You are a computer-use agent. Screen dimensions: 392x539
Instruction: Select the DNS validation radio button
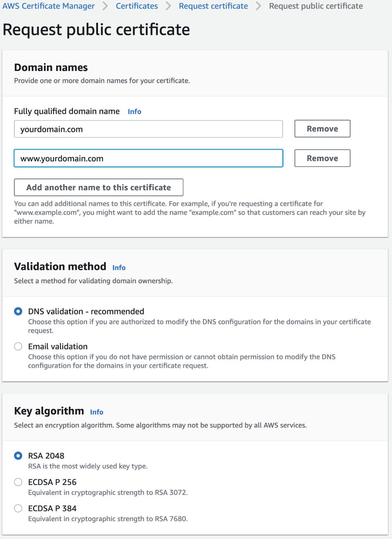point(18,311)
